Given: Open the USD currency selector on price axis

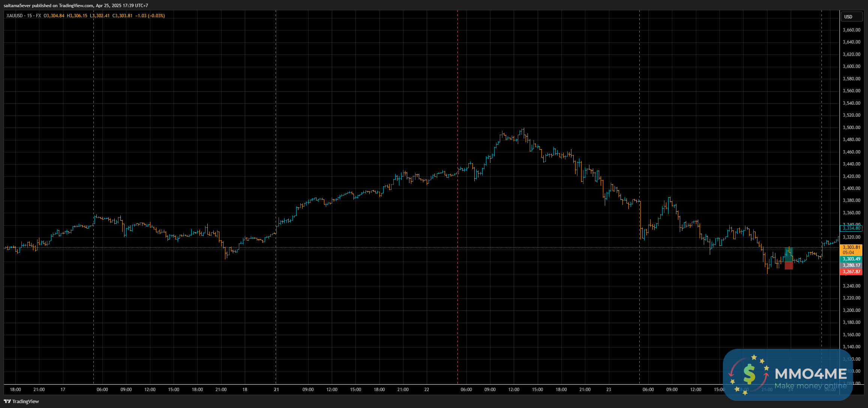Looking at the screenshot, I should click(x=848, y=17).
